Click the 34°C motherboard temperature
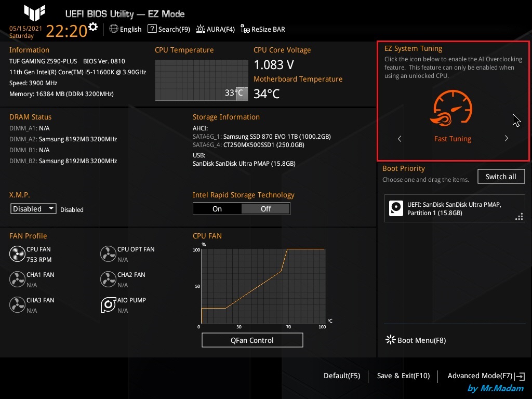The image size is (532, 399). tap(267, 94)
